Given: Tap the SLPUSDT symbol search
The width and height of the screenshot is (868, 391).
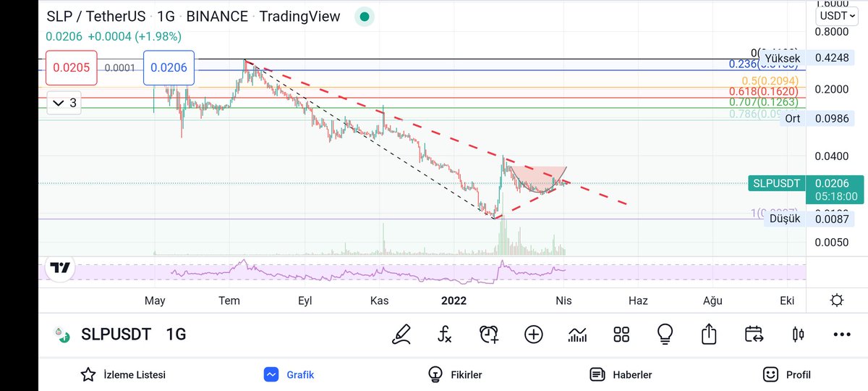Looking at the screenshot, I should pos(116,335).
